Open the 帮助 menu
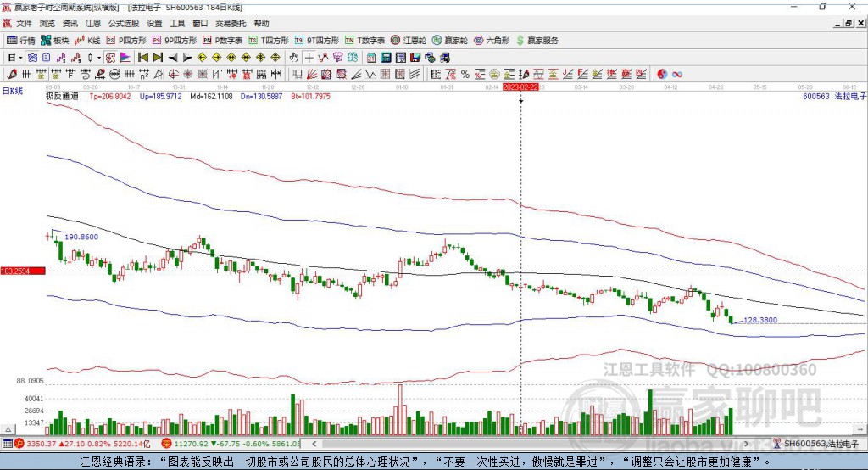868x470 pixels. tap(261, 23)
